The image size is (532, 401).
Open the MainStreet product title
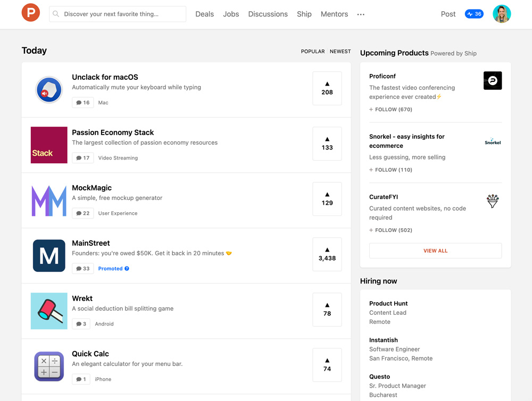click(91, 243)
